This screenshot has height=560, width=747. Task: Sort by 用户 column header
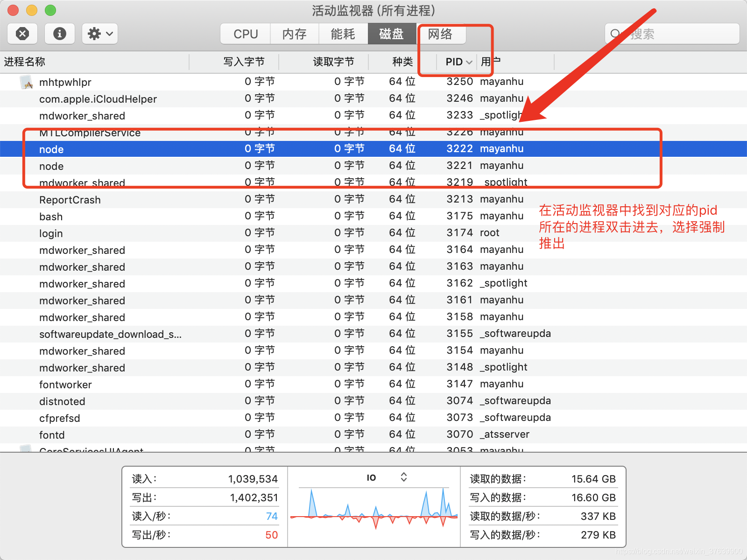(x=515, y=62)
